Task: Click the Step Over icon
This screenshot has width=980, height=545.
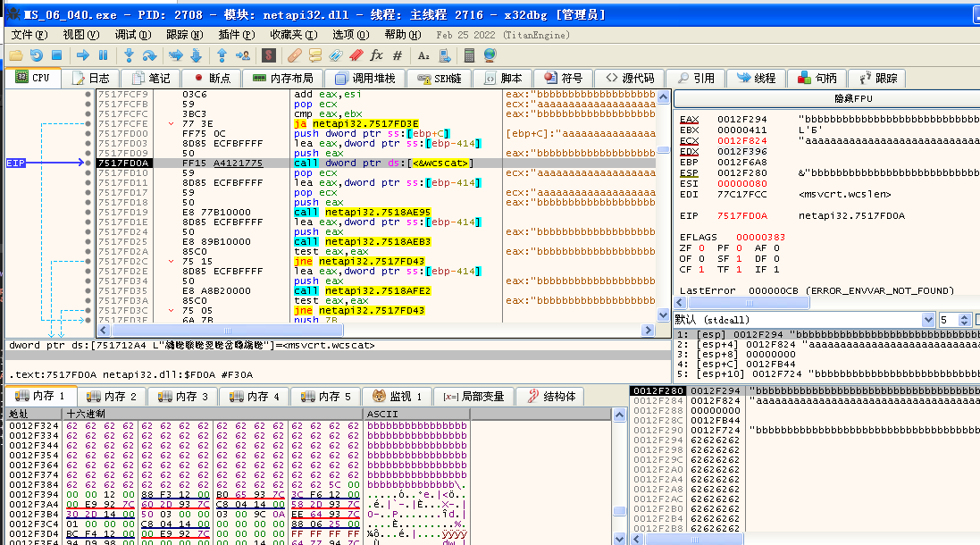Action: coord(149,55)
